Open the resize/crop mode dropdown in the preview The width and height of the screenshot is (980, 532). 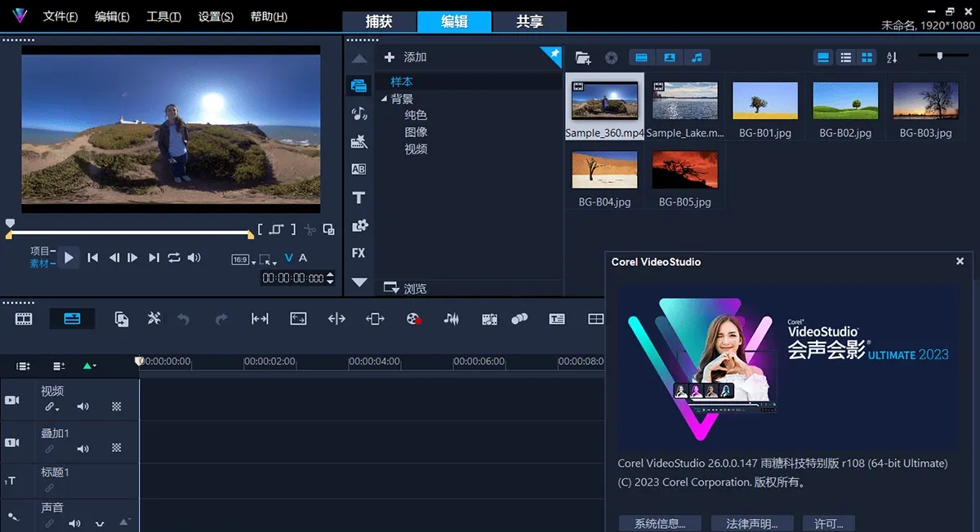[267, 259]
